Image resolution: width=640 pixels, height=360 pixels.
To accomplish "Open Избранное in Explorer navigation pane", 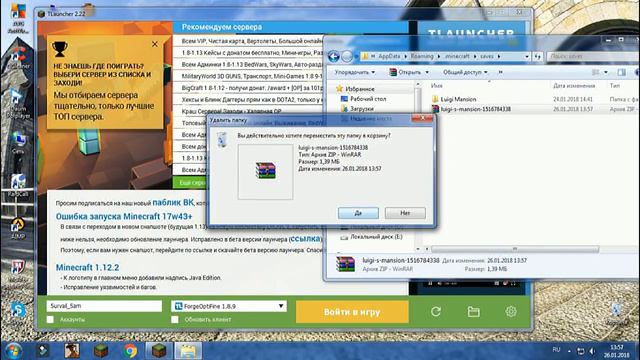I will click(x=360, y=89).
